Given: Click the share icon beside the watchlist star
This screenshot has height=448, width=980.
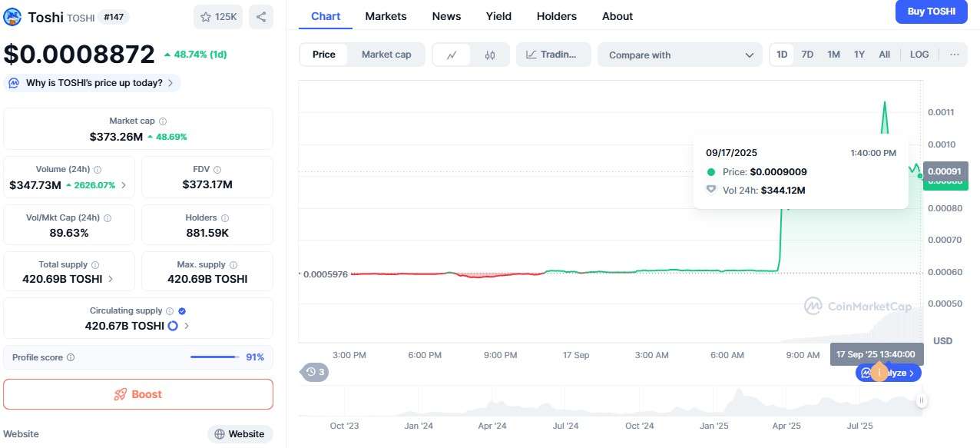Looking at the screenshot, I should tap(261, 17).
